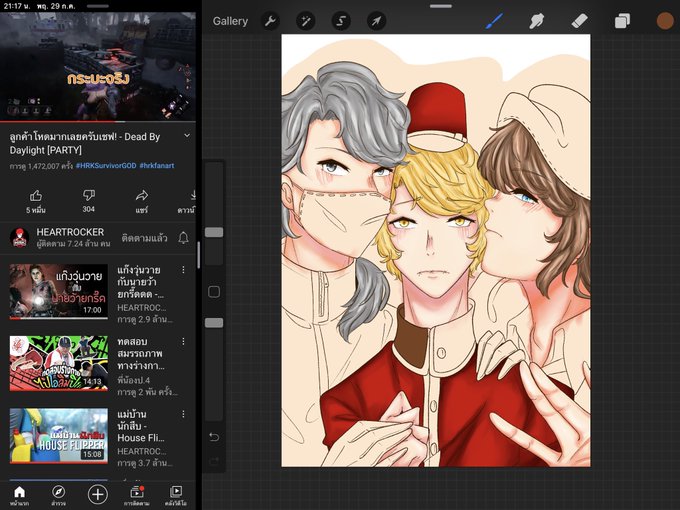Open the Actions wrench menu
This screenshot has width=680, height=510.
point(270,21)
